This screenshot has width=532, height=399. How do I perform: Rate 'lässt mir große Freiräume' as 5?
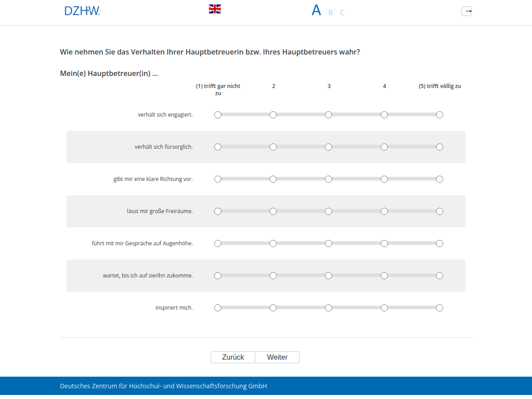(x=439, y=211)
